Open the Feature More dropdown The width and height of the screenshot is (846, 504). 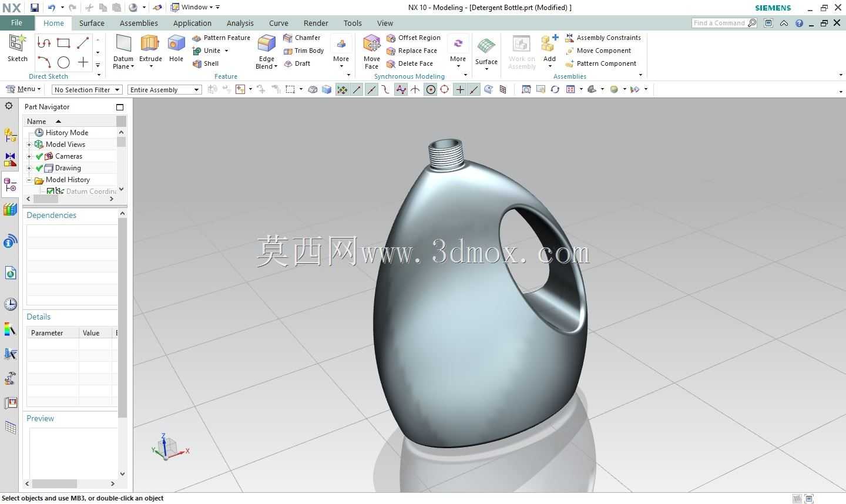(341, 52)
